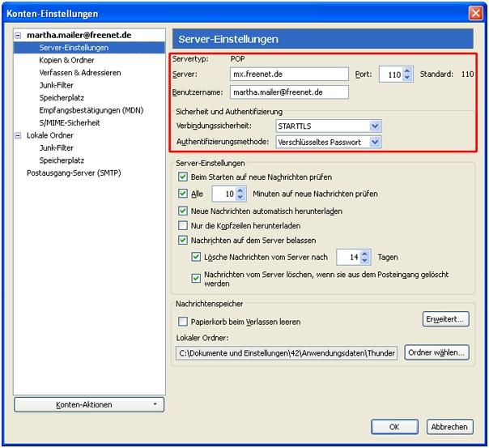Image resolution: width=489 pixels, height=448 pixels.
Task: Open the account's Junk-Filter settings
Action: tap(56, 85)
